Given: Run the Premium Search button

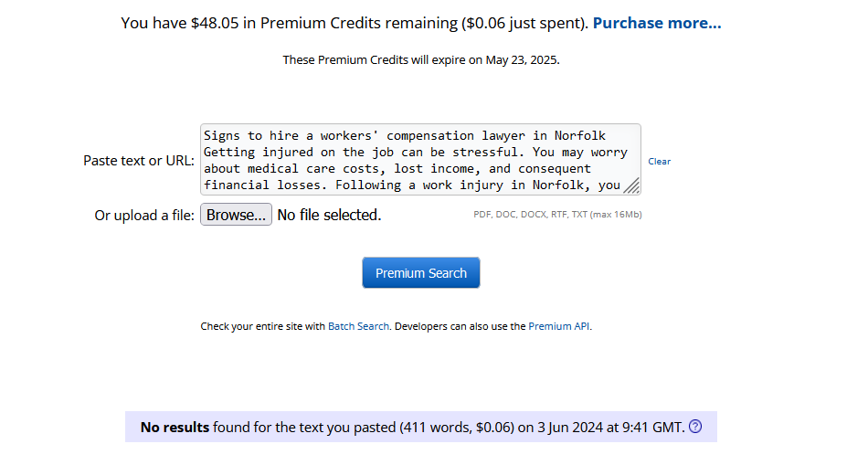Looking at the screenshot, I should tap(420, 273).
